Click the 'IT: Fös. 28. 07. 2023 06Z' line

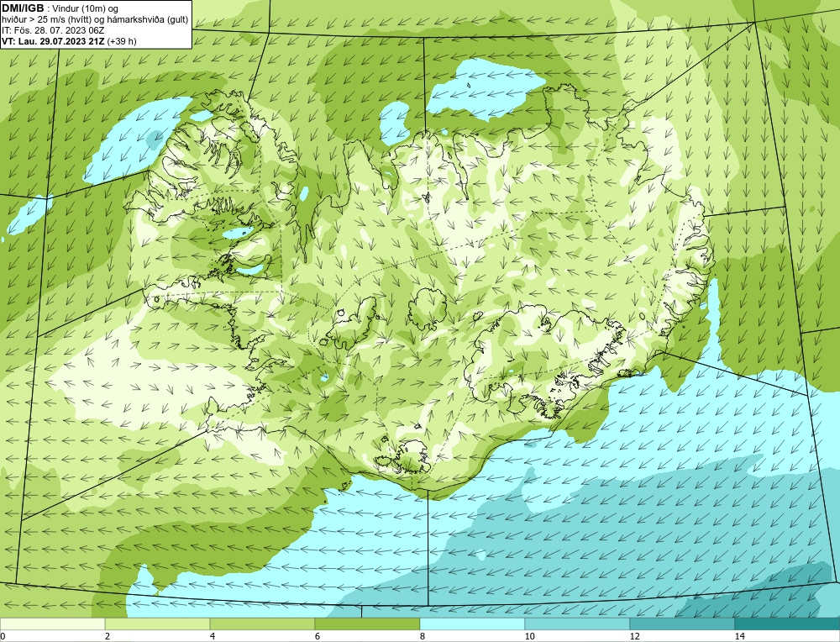coord(53,30)
